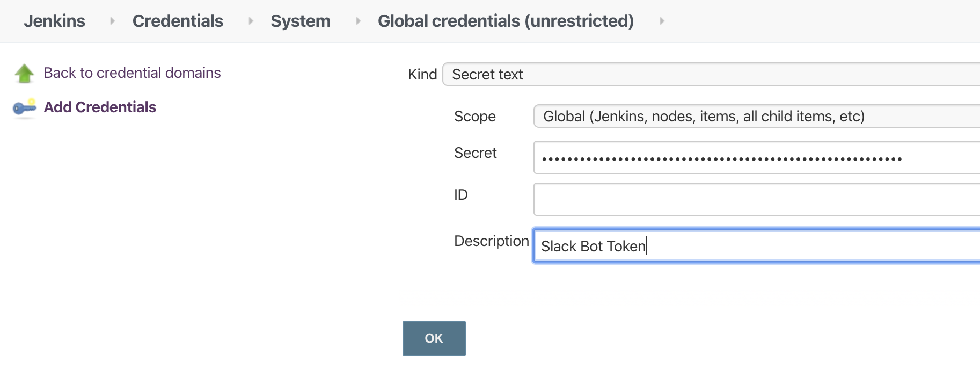
Task: Open breadcrumb arrow after Jenkins
Action: tap(112, 21)
